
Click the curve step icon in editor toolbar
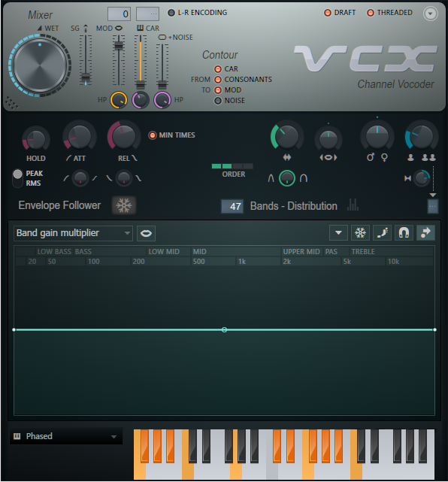pyautogui.click(x=382, y=232)
